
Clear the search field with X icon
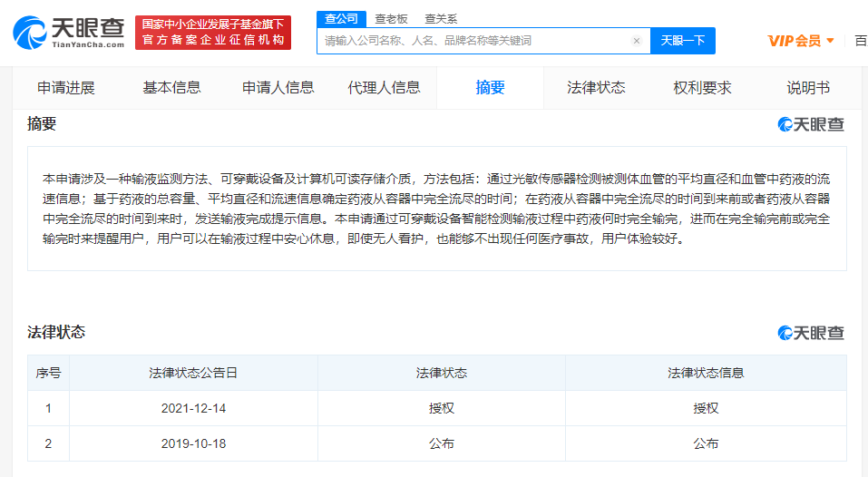pyautogui.click(x=637, y=41)
